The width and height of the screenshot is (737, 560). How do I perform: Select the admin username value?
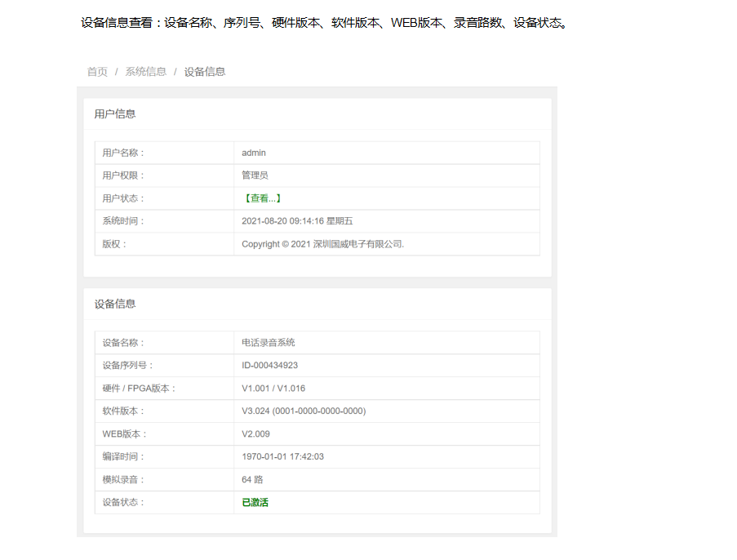254,153
